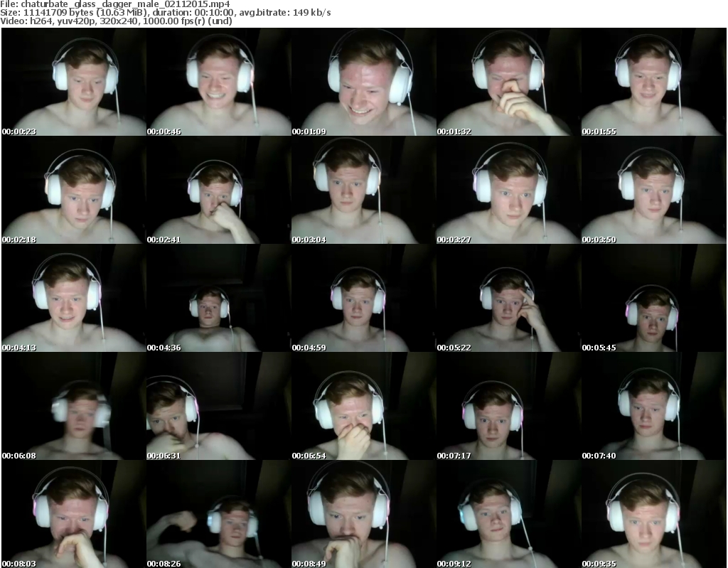The width and height of the screenshot is (728, 568).
Task: Open the thumbnail stamped 00:00:23
Action: click(74, 82)
